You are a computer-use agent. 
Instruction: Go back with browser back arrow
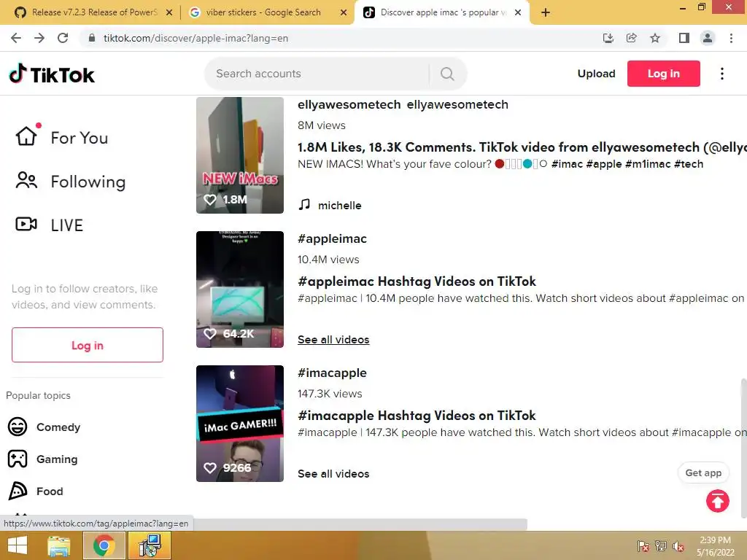pyautogui.click(x=16, y=38)
